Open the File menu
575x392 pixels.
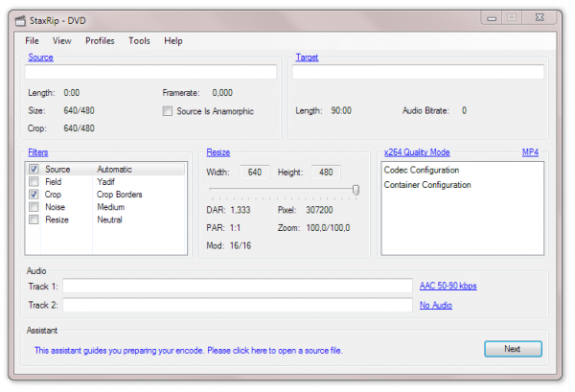click(32, 41)
